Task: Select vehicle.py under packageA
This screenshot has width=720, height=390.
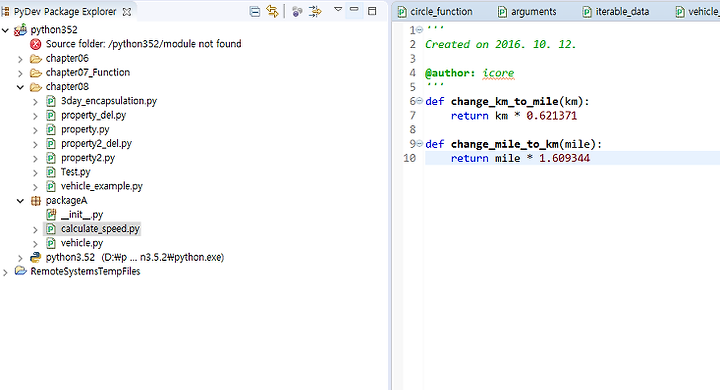Action: coord(82,243)
